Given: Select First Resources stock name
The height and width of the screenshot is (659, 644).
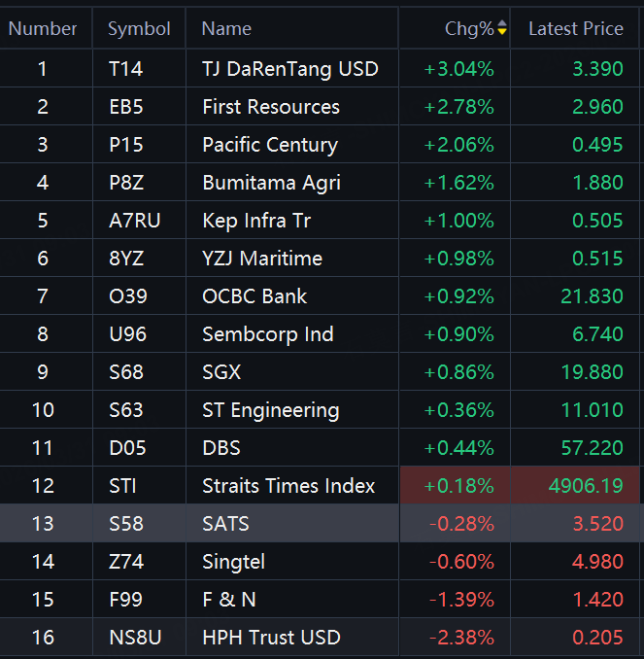Looking at the screenshot, I should coord(271,107).
